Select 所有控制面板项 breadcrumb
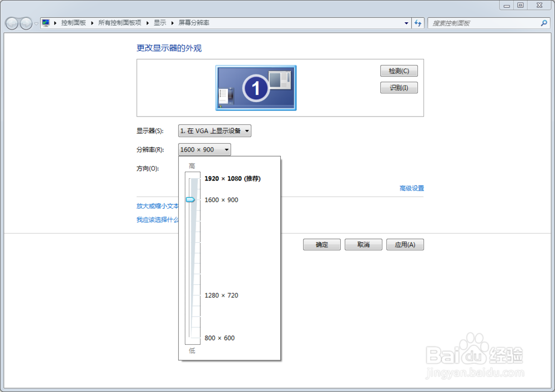This screenshot has height=392, width=555. [120, 23]
